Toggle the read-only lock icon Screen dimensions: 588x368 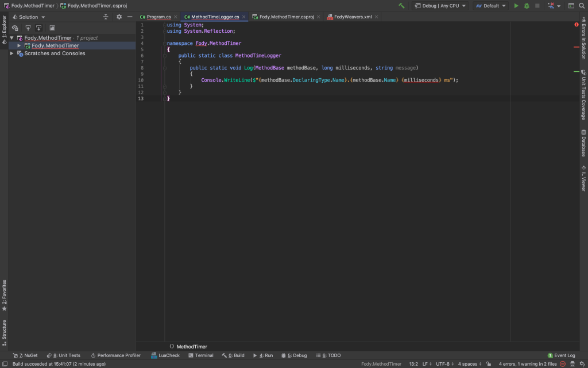489,364
